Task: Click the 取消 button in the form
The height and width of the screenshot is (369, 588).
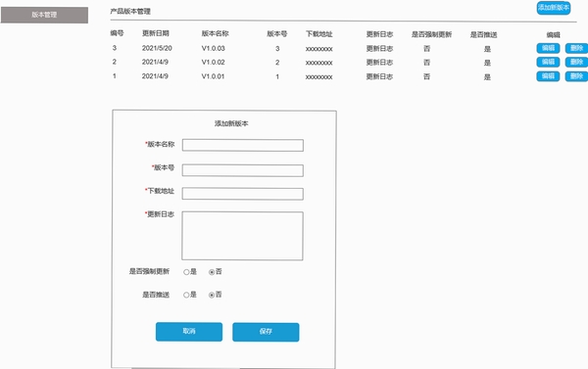Action: pyautogui.click(x=189, y=332)
